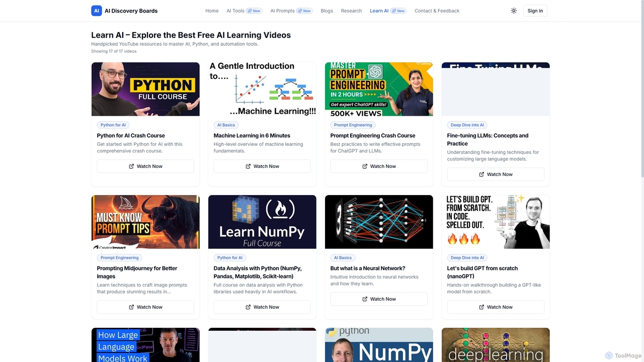This screenshot has height=362, width=644.
Task: Open the Python Full Course thumbnail
Action: click(145, 89)
